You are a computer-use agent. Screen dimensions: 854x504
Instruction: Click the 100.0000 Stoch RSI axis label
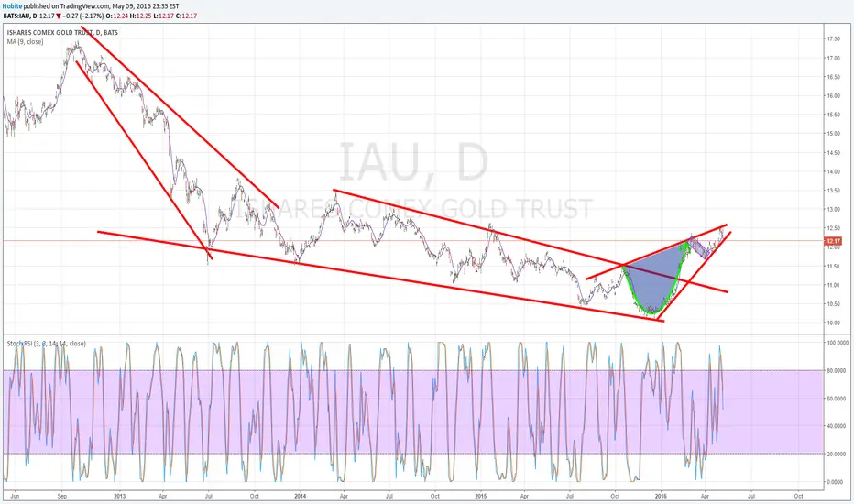(838, 343)
